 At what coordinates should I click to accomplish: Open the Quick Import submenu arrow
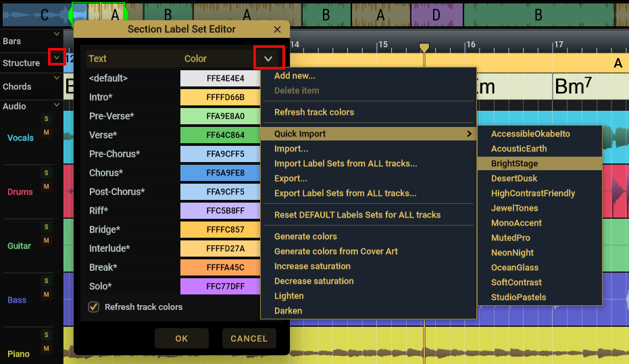pyautogui.click(x=469, y=134)
